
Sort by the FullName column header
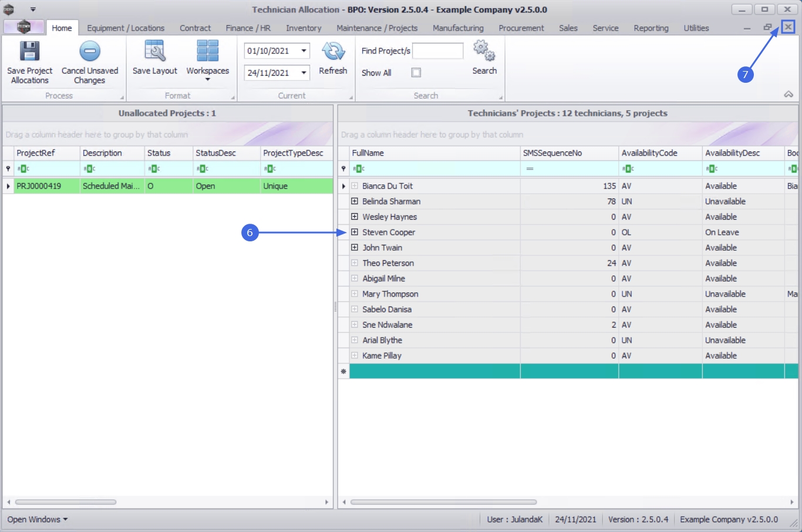[434, 153]
